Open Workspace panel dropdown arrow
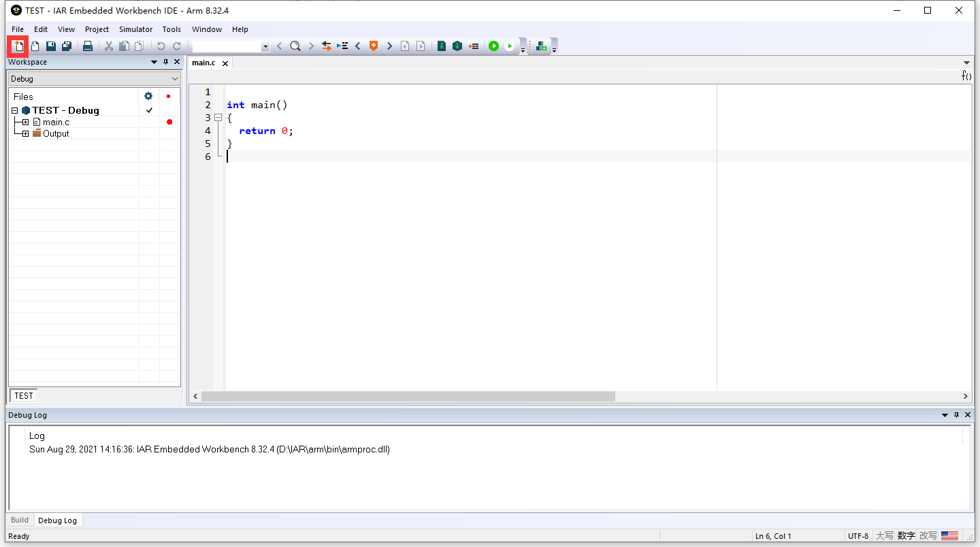 [154, 62]
